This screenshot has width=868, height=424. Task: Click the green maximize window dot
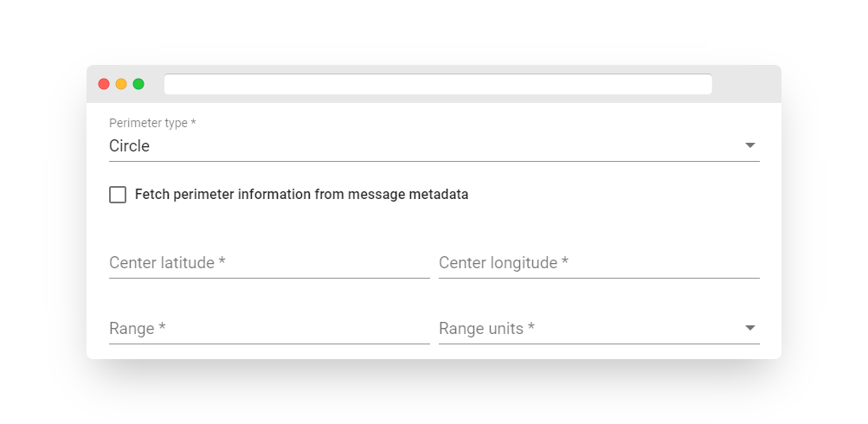click(138, 84)
